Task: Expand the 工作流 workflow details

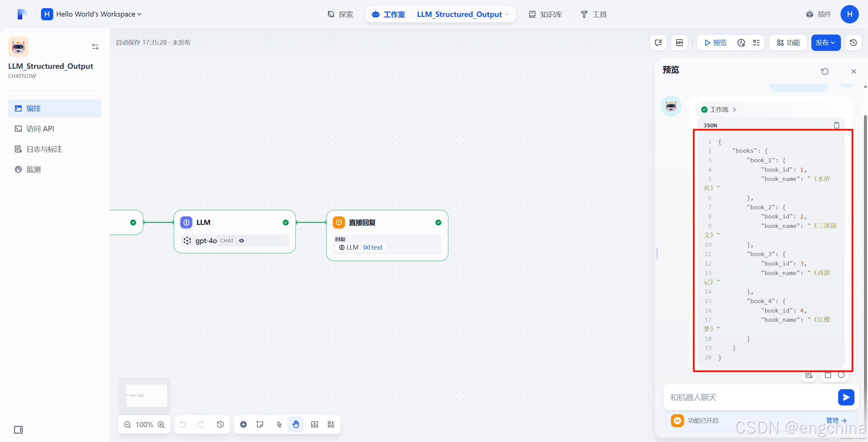Action: tap(719, 109)
